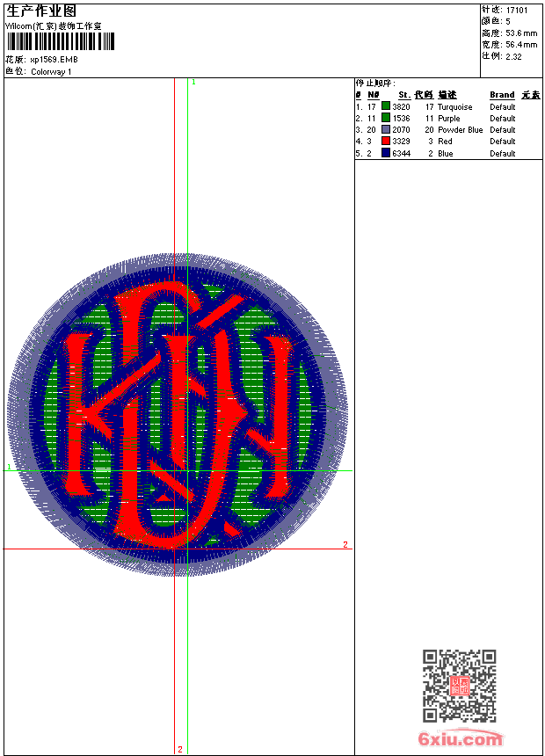
Task: Select the height value 53.6 mm
Action: pyautogui.click(x=521, y=33)
